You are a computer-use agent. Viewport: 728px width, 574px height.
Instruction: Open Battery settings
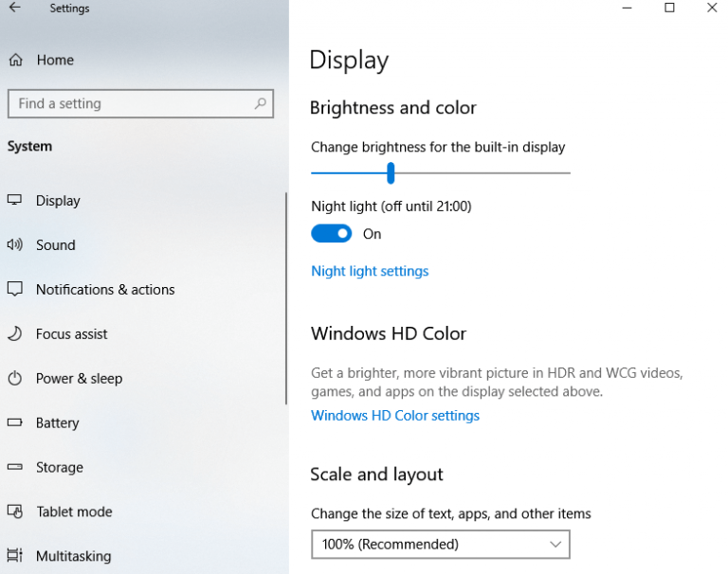click(58, 423)
